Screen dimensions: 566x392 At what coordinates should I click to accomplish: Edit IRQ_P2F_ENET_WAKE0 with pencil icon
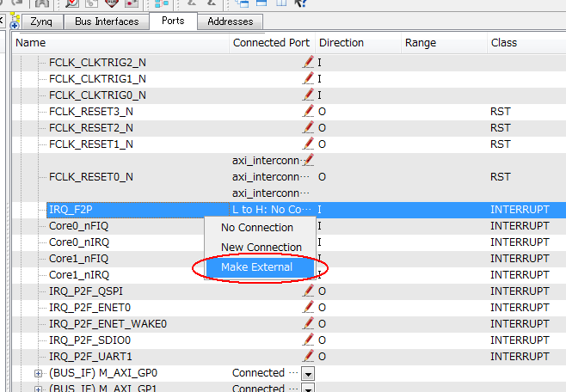coord(308,324)
